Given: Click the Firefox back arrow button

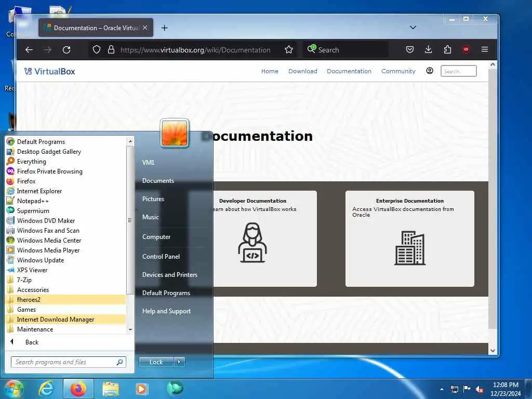Looking at the screenshot, I should pos(29,50).
